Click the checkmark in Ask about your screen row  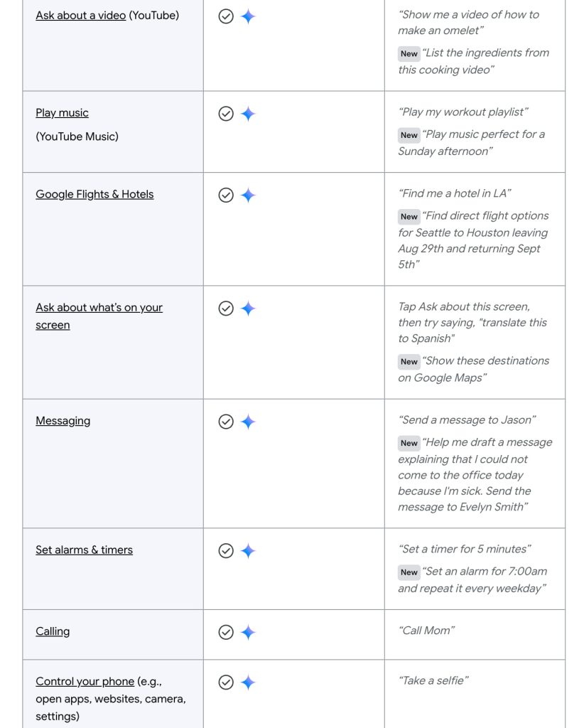click(226, 309)
